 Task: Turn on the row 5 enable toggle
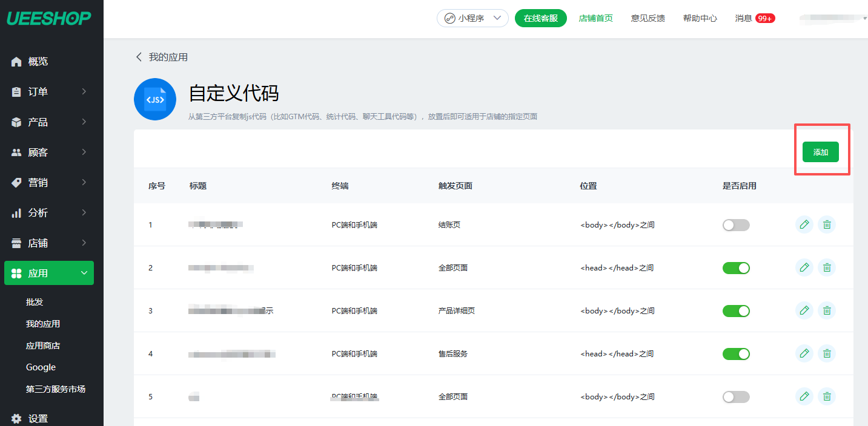click(x=736, y=397)
